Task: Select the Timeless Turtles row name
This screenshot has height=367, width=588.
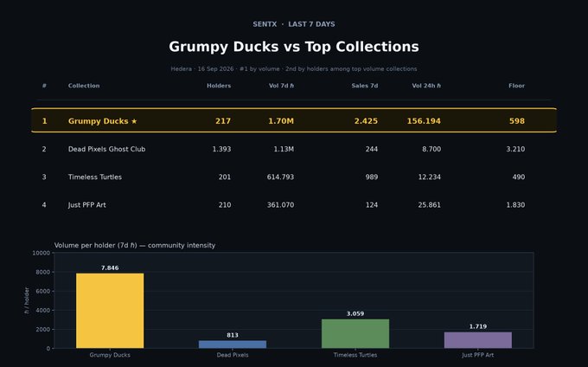Action: click(x=95, y=177)
